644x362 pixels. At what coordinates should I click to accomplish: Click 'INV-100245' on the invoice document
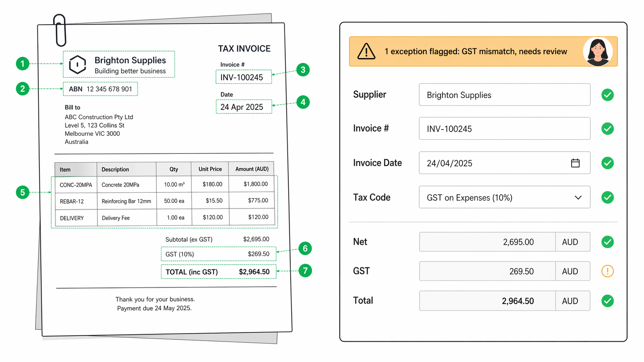tap(242, 77)
